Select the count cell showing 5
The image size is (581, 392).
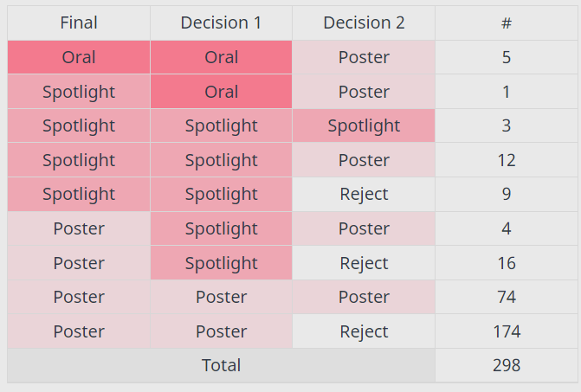(x=507, y=58)
